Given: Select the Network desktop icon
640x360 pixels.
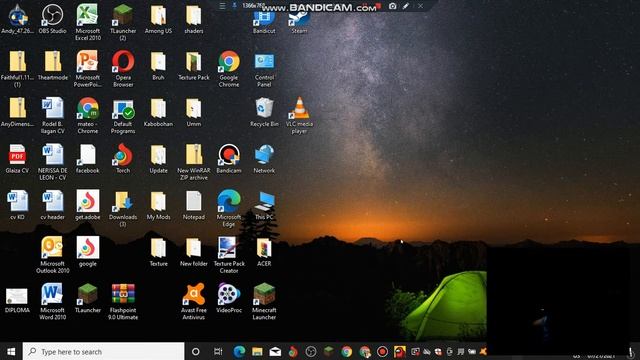Looking at the screenshot, I should tap(264, 159).
